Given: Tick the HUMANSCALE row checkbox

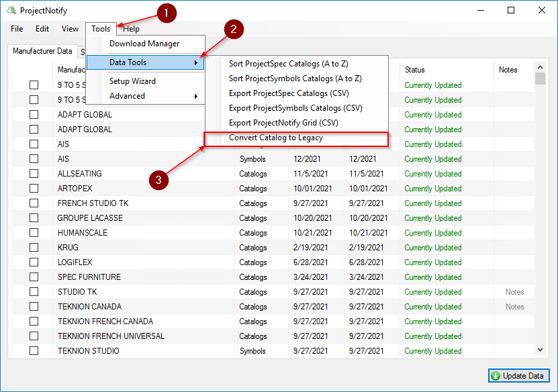Looking at the screenshot, I should tap(34, 233).
